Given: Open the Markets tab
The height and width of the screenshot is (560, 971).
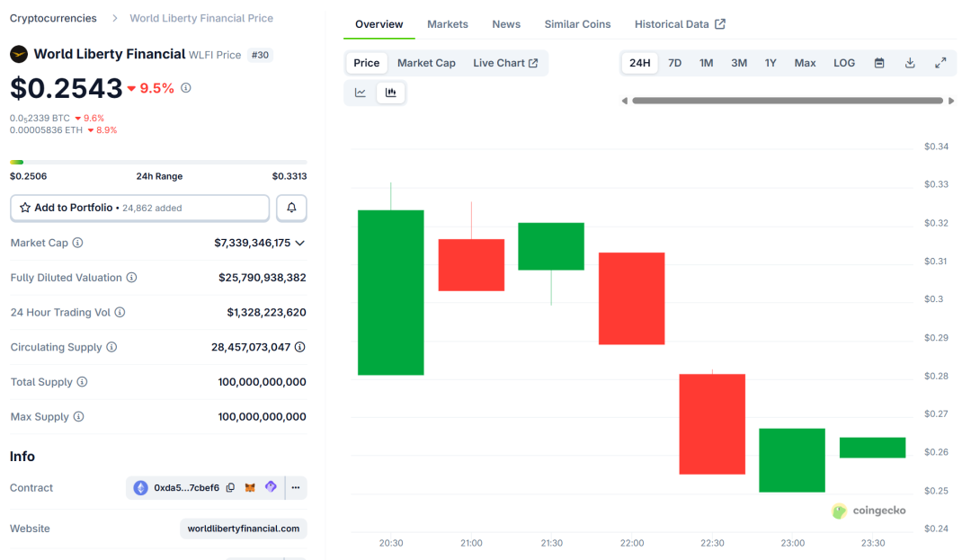Looking at the screenshot, I should pos(448,24).
